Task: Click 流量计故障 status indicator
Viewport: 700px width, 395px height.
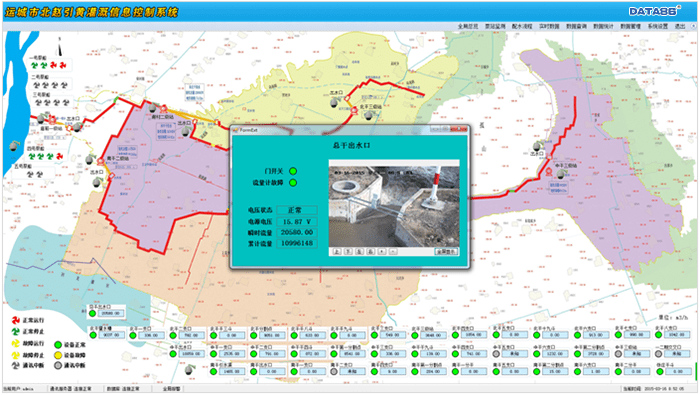Action: 293,183
